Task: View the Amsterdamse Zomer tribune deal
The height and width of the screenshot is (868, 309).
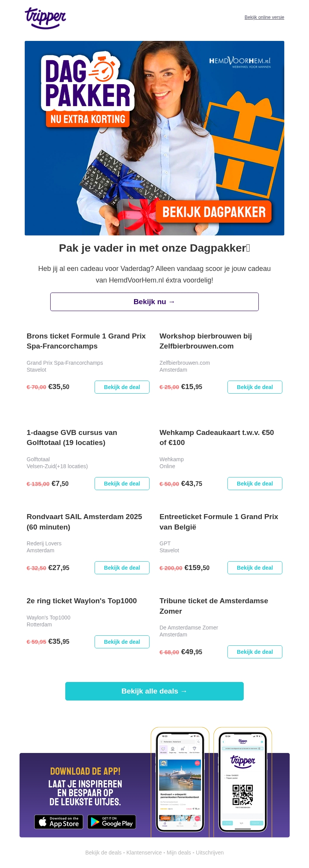Action: (x=255, y=652)
